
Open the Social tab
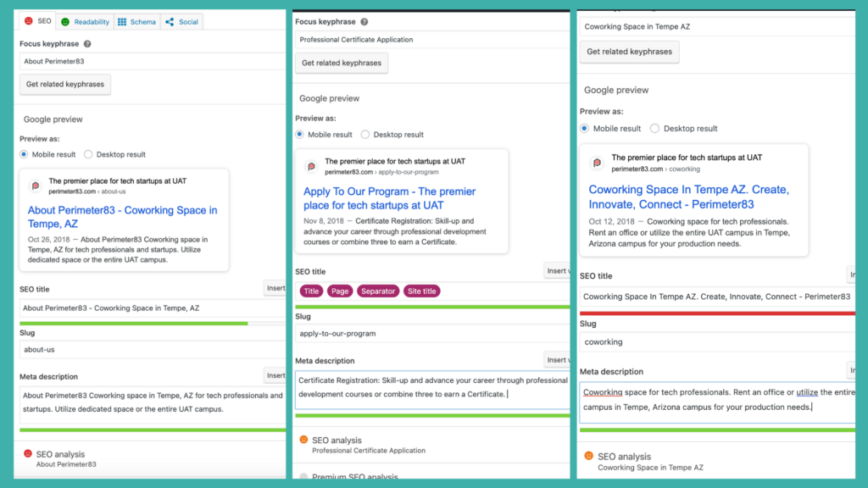(181, 21)
